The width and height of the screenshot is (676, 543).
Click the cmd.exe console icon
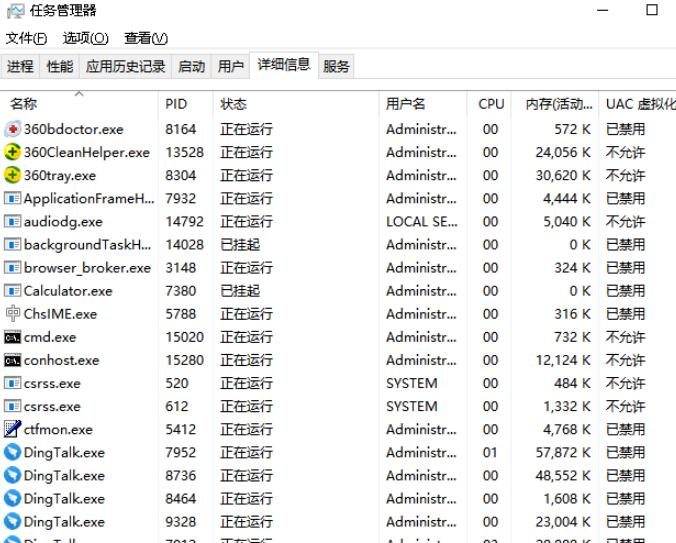pos(13,337)
